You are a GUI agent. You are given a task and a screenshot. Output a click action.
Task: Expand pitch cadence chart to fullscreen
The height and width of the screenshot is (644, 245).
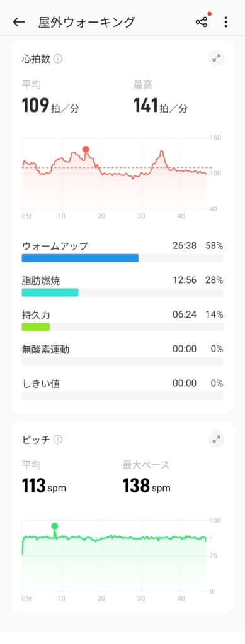[216, 440]
